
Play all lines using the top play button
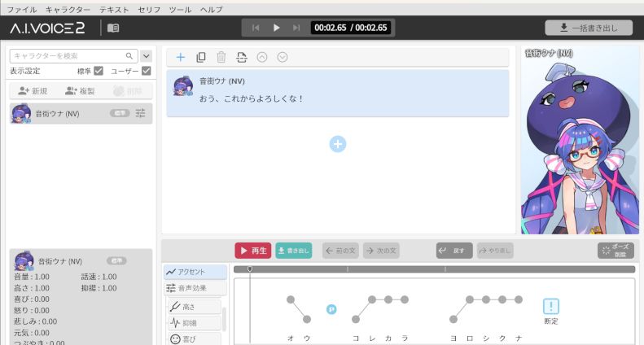[276, 28]
